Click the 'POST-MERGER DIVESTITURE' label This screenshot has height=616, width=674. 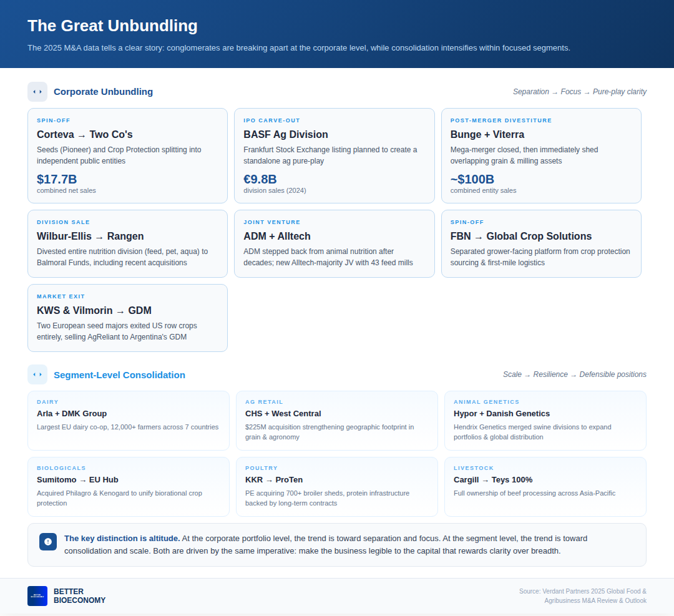point(501,120)
